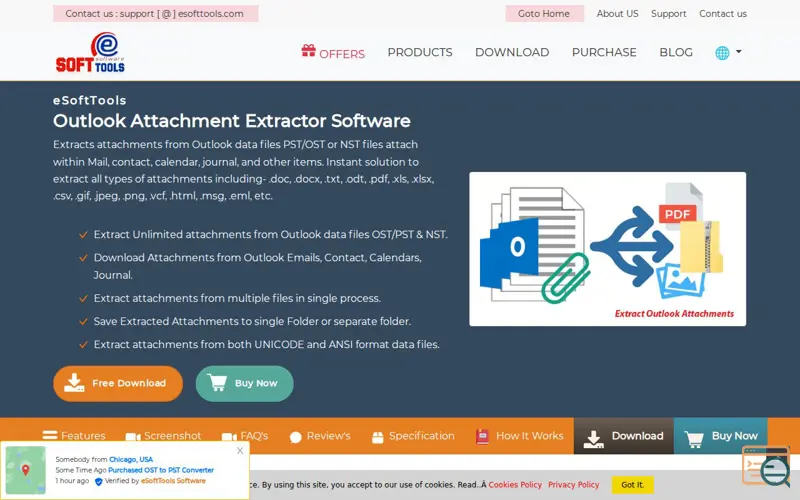Click the How It Works book icon

tap(482, 436)
